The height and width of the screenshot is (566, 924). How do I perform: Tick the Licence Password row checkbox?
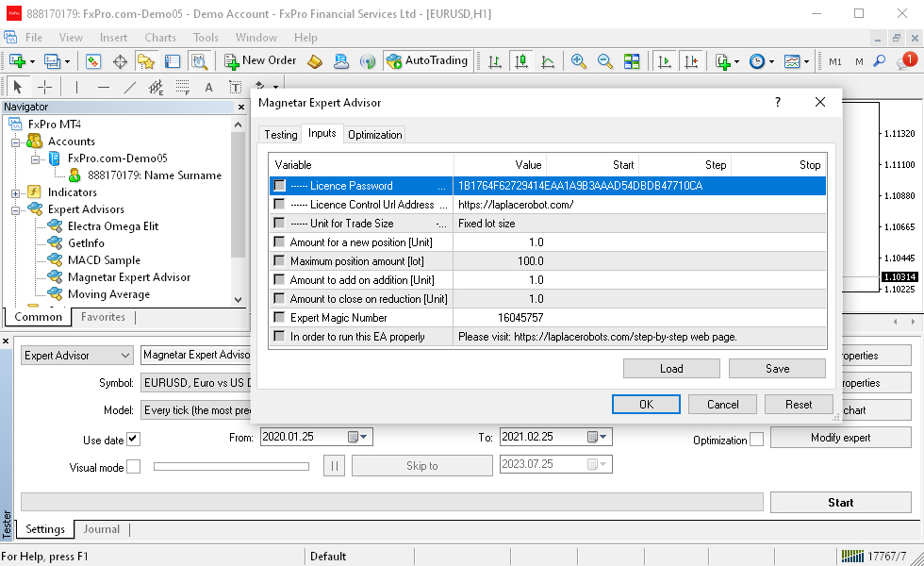tap(279, 186)
